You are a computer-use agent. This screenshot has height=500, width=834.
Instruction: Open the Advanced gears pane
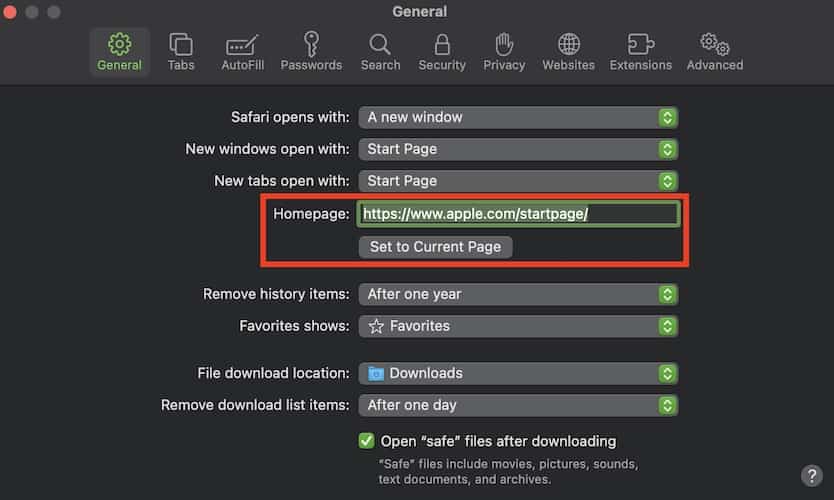click(x=714, y=52)
